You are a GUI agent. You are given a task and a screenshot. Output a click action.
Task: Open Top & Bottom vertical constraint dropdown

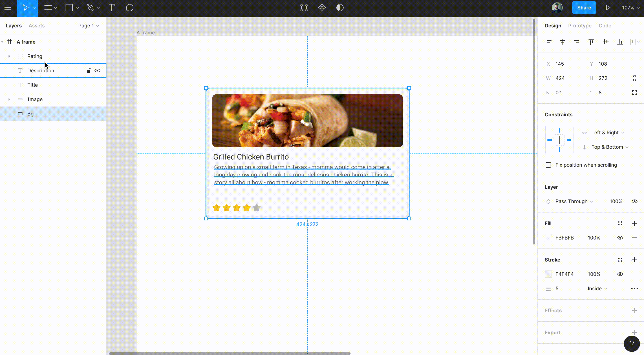[x=610, y=147]
